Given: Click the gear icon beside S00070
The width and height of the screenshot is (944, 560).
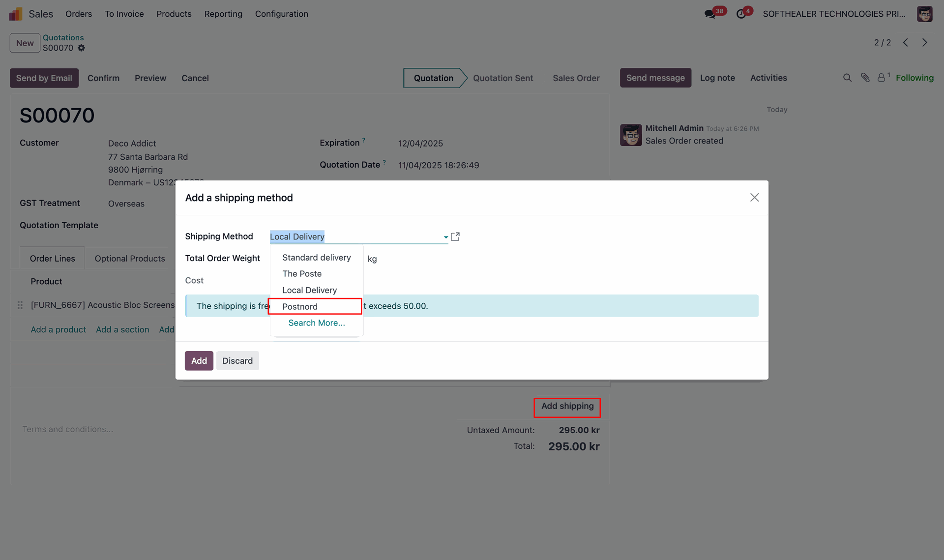Looking at the screenshot, I should [x=82, y=48].
